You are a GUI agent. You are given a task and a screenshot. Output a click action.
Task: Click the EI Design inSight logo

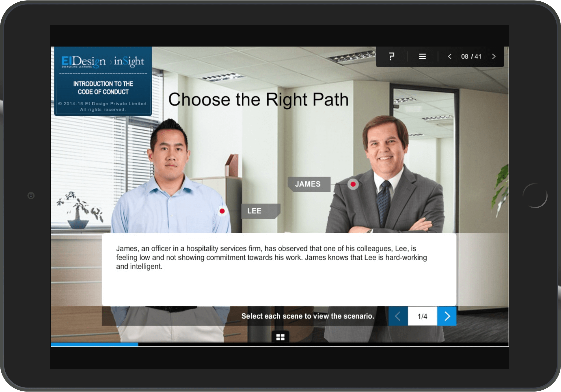103,61
